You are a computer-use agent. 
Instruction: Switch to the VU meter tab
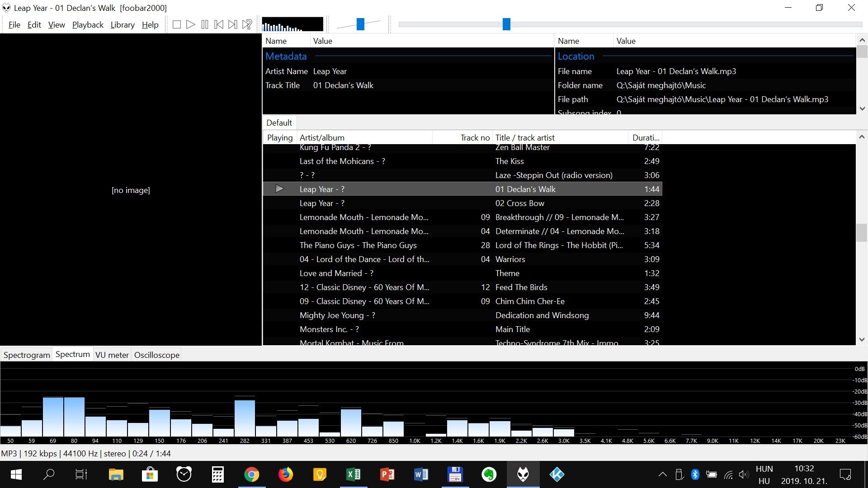click(x=112, y=355)
